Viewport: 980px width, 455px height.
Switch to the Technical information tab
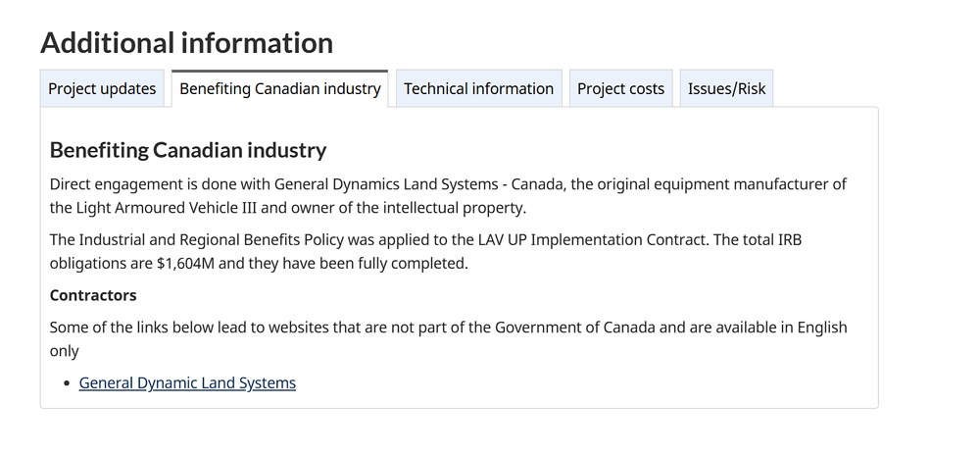click(x=478, y=88)
